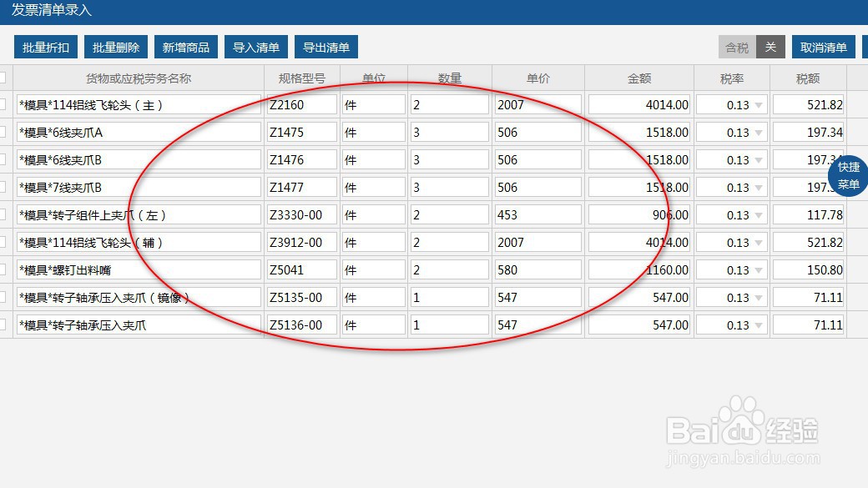Click the 金额 column header
868x488 pixels.
click(x=639, y=78)
